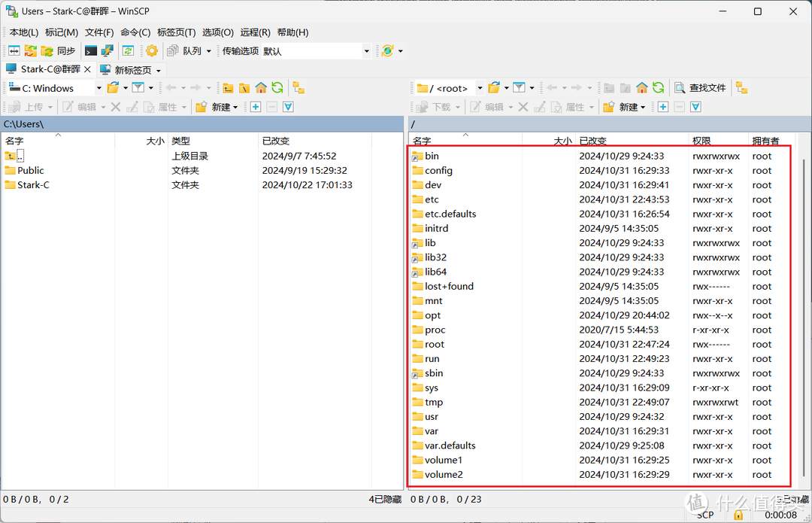Open WinSCP preferences via the gear icon
Screen dimensions: 812x523
click(x=150, y=50)
